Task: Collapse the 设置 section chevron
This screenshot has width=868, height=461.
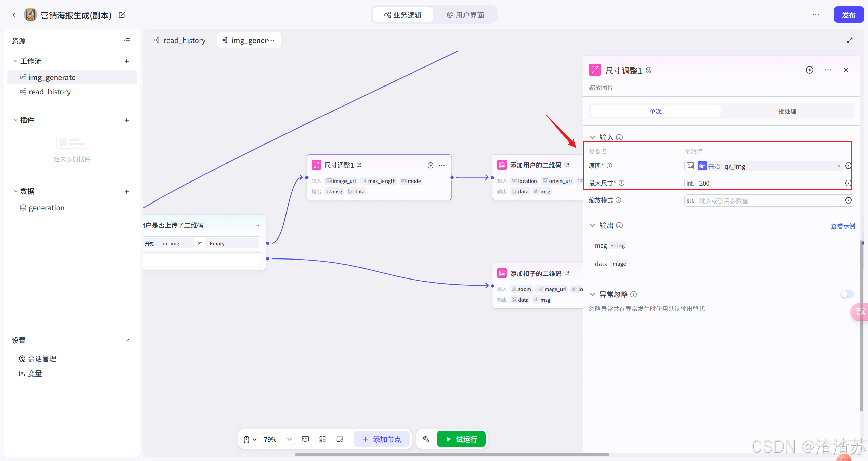Action: coord(127,340)
